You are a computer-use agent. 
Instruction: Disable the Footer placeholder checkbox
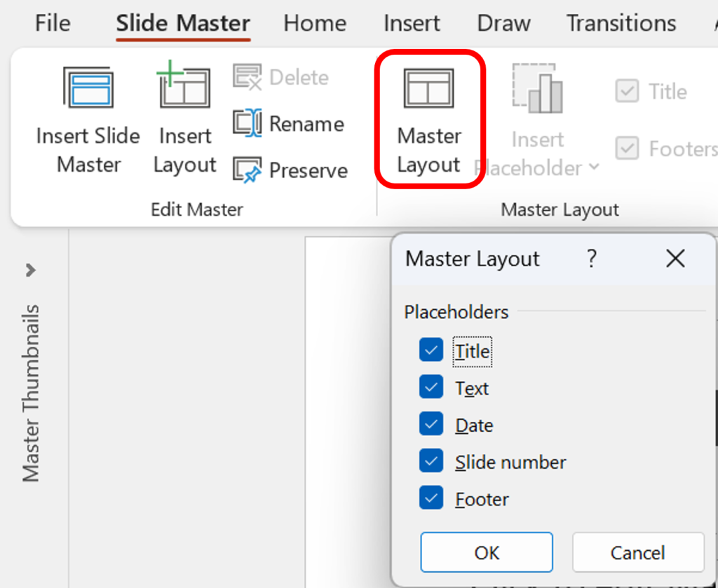431,498
